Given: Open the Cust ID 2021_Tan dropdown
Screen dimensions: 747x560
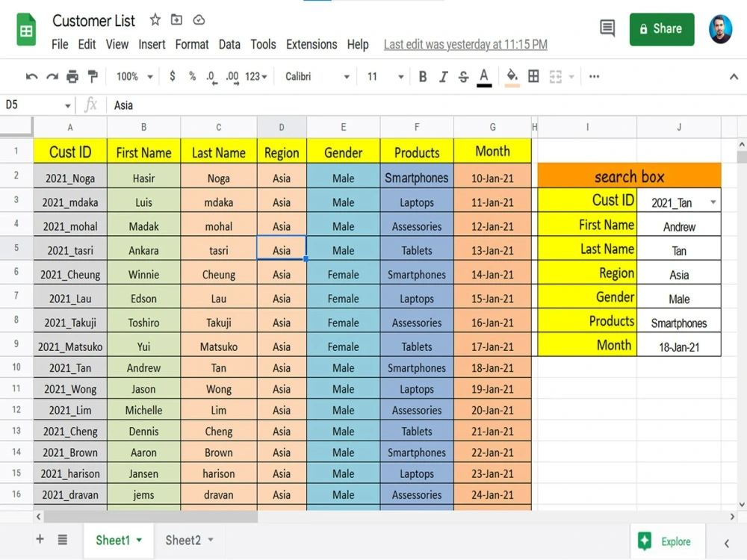Looking at the screenshot, I should 713,202.
